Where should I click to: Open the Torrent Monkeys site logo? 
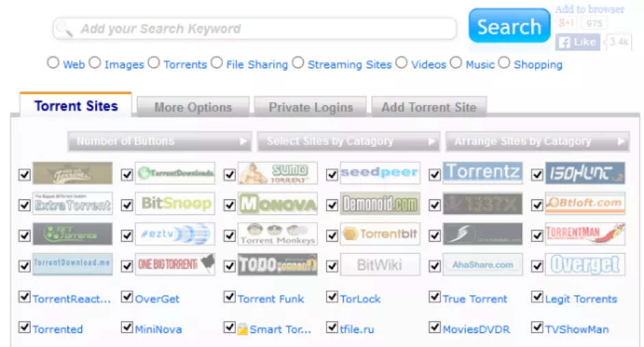pyautogui.click(x=277, y=234)
